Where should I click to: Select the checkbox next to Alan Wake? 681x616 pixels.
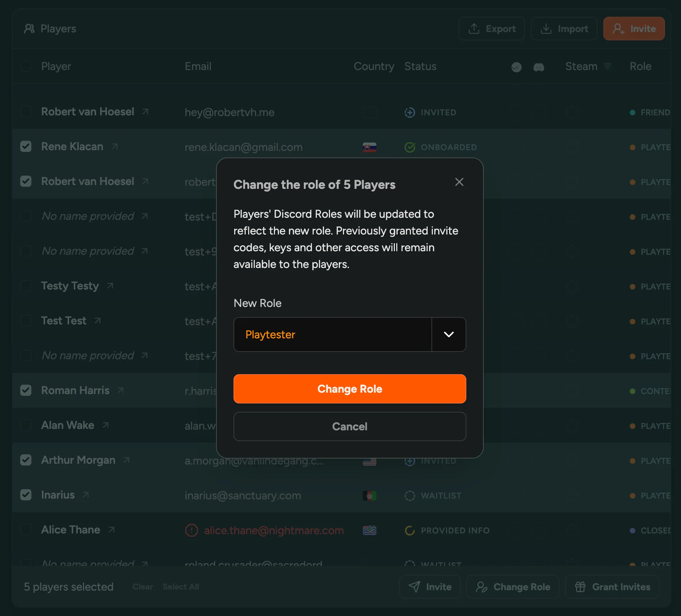point(26,425)
